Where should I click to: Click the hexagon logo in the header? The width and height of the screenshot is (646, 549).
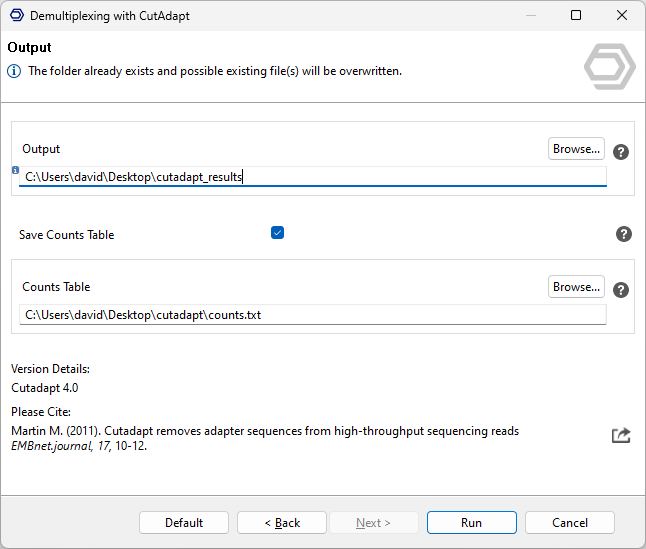coord(609,68)
